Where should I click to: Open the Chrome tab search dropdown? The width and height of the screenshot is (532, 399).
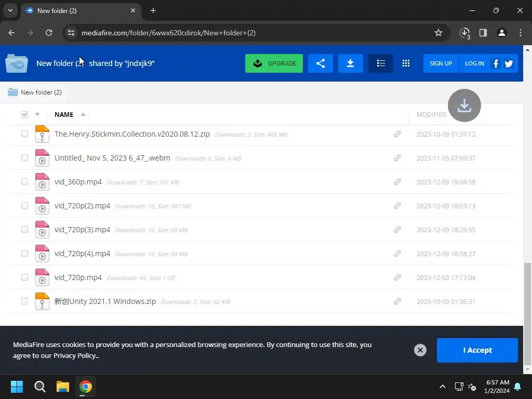coord(10,10)
